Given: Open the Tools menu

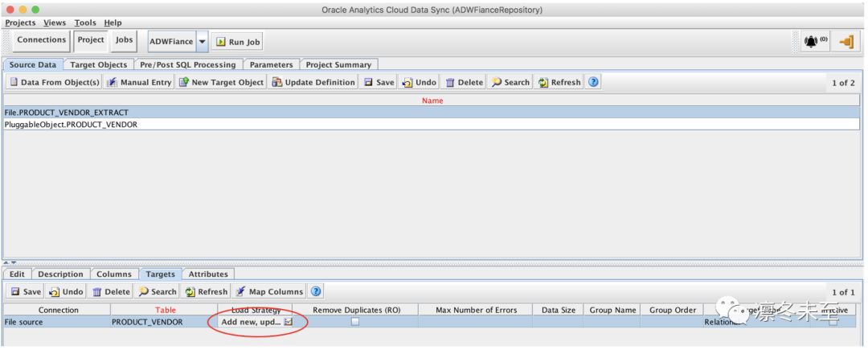Looking at the screenshot, I should [x=85, y=23].
